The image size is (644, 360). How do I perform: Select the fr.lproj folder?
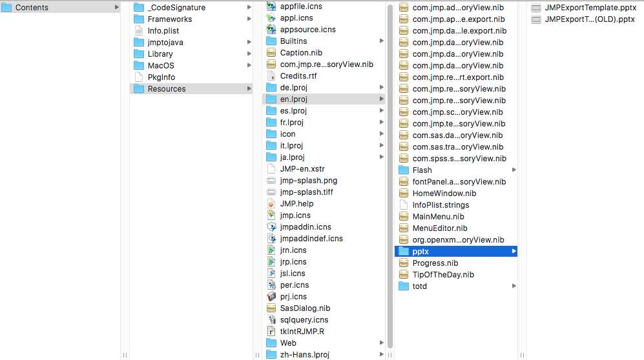[324, 122]
